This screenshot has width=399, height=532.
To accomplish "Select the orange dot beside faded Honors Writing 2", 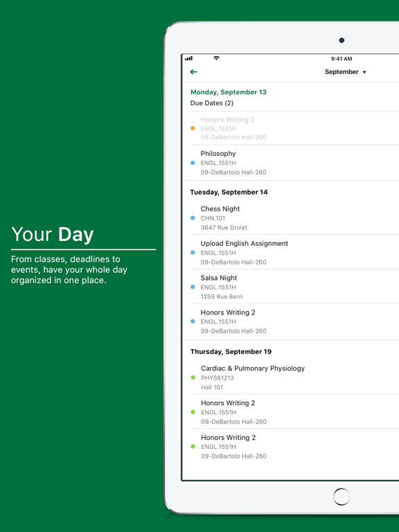I will pos(193,128).
